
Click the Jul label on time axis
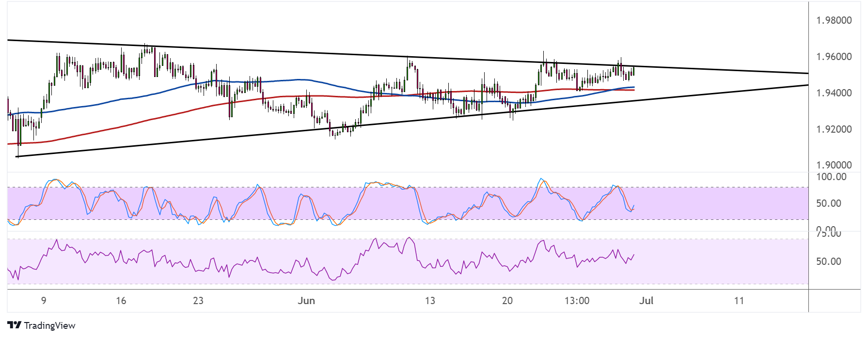tap(647, 301)
